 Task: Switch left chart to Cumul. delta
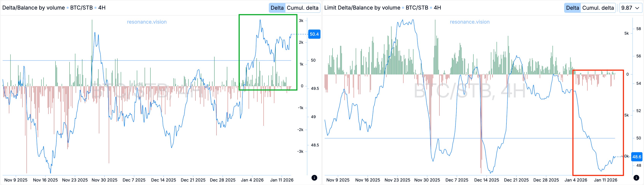303,8
